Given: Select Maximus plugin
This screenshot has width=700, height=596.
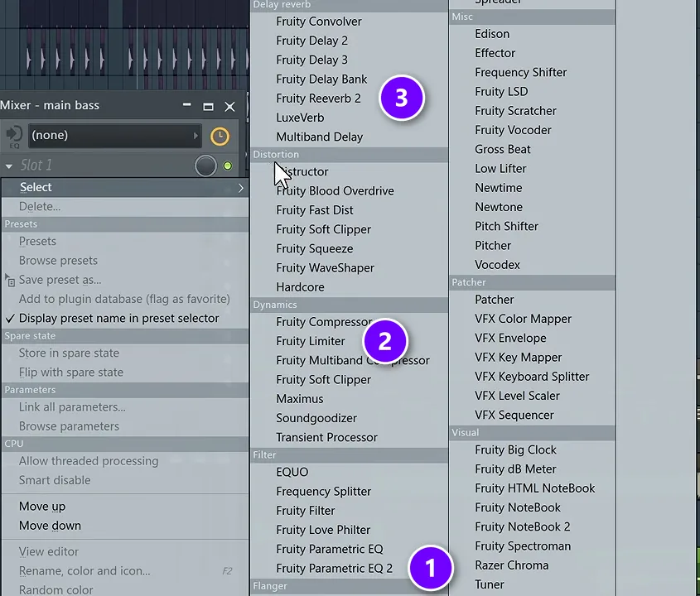Looking at the screenshot, I should (x=300, y=398).
